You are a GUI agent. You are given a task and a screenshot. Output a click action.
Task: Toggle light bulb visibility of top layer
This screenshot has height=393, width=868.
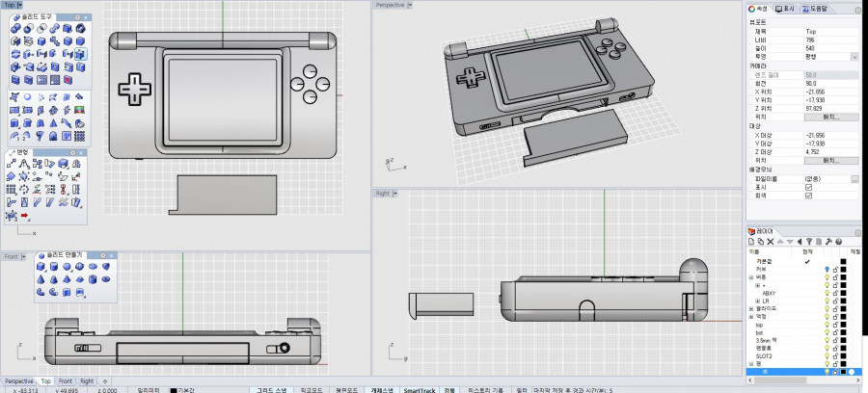[827, 325]
